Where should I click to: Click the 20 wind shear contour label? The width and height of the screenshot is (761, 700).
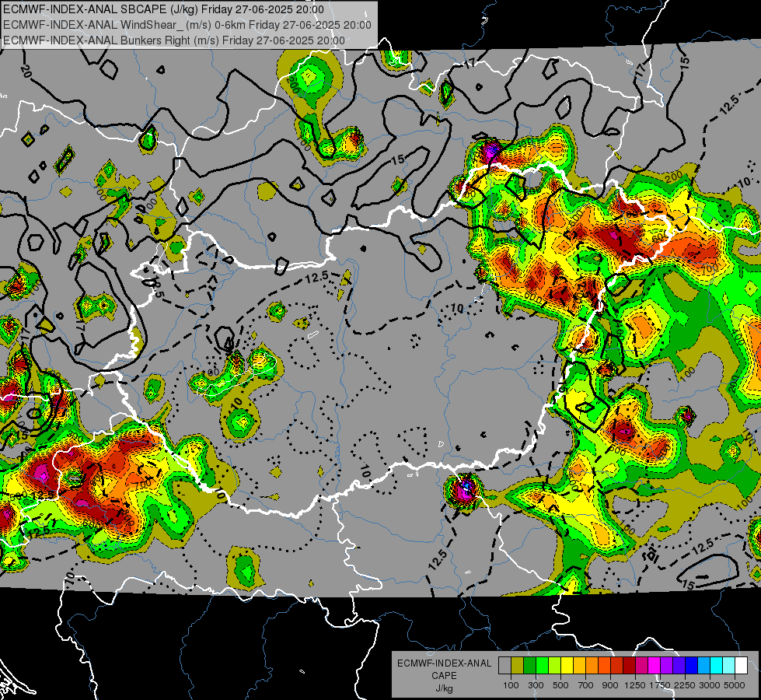[x=26, y=72]
